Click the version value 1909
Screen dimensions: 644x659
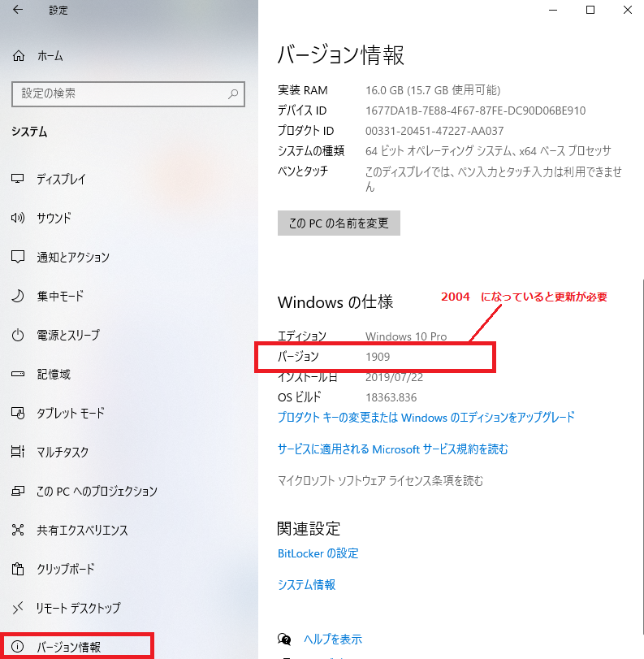click(x=378, y=357)
